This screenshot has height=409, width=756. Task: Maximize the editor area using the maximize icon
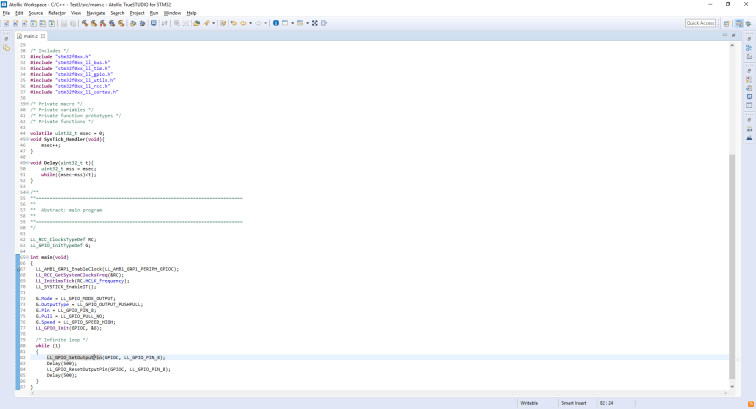pos(733,36)
